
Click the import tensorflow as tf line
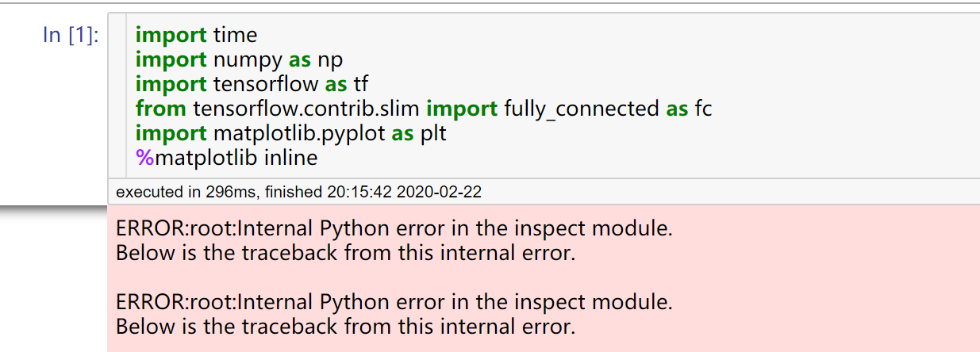click(x=252, y=84)
